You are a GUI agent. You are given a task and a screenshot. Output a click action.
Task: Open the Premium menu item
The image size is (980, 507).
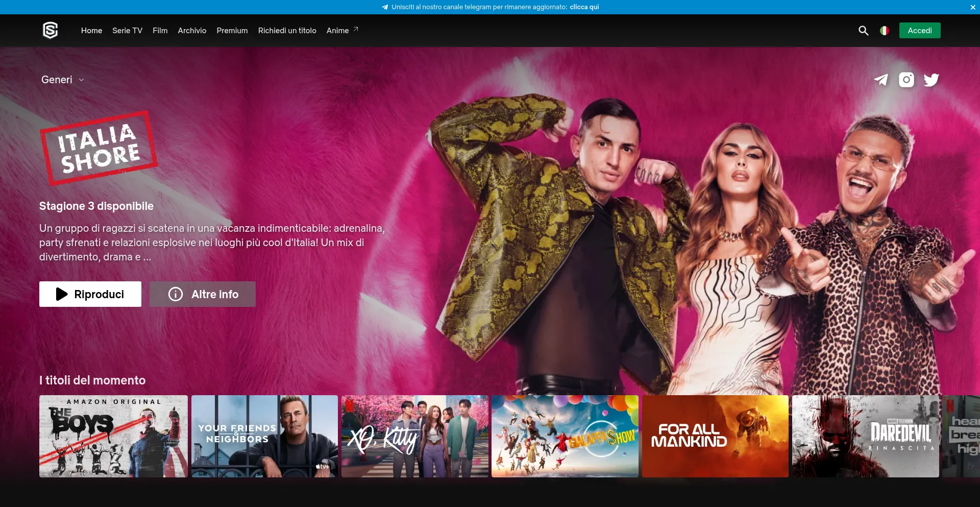click(232, 31)
